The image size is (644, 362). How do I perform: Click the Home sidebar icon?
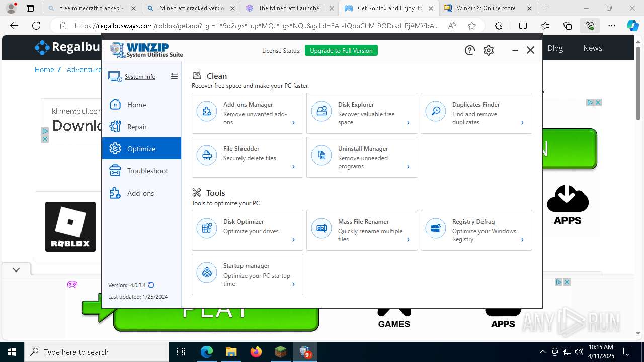tap(115, 104)
